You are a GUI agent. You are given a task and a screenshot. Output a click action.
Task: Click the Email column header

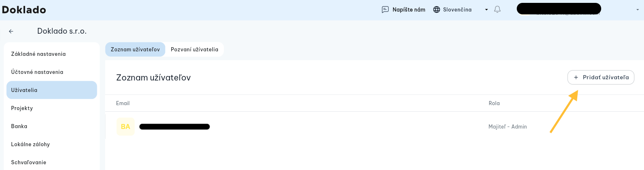pos(123,103)
